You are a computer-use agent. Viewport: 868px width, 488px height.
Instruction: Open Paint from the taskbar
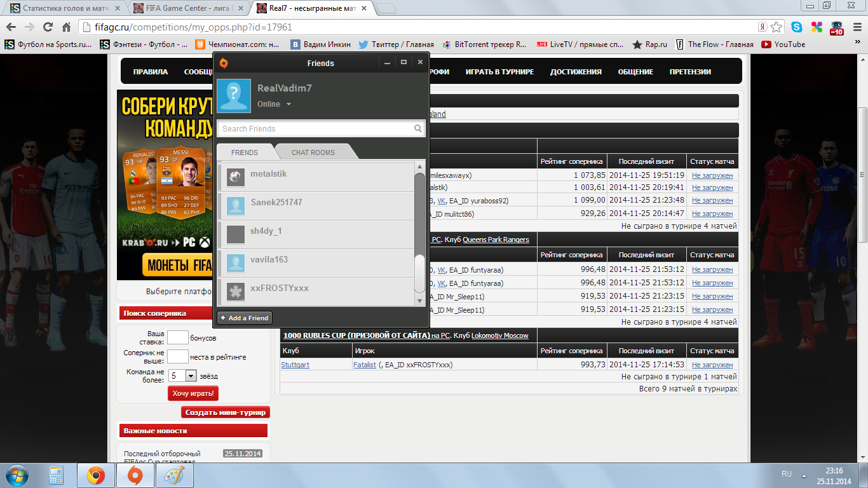tap(173, 476)
